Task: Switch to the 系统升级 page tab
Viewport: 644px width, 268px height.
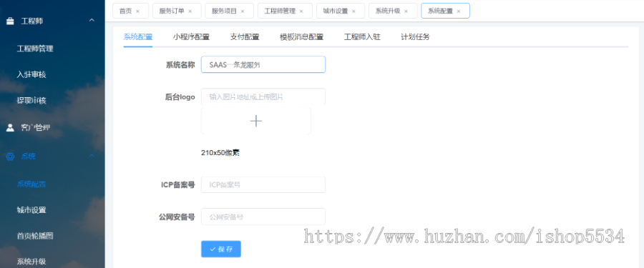Action: point(393,11)
